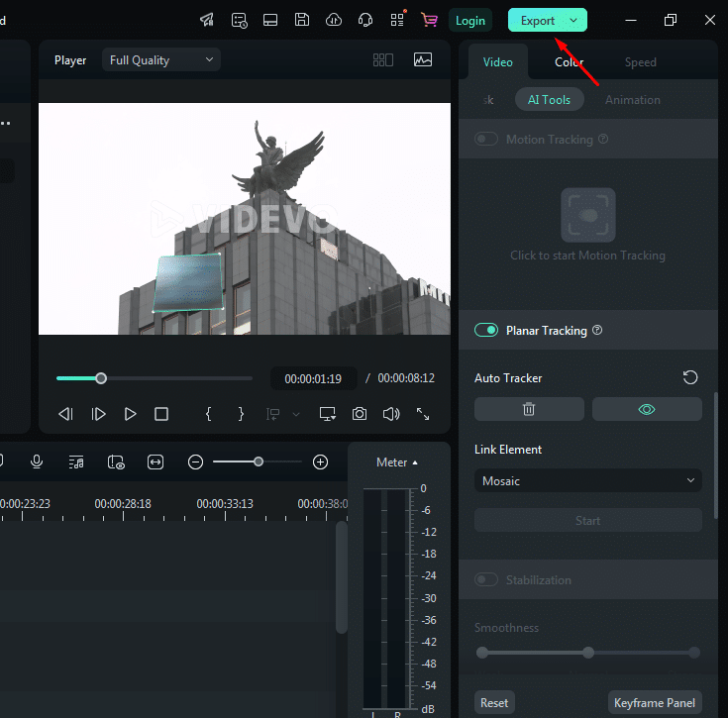This screenshot has height=718, width=728.
Task: Save the project with floppy disk icon
Action: 302,20
